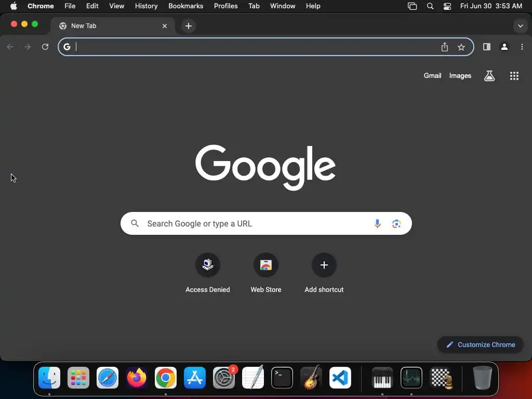Focus the Search Google or type a URL box
Screen dimensions: 532x399
pos(266,223)
